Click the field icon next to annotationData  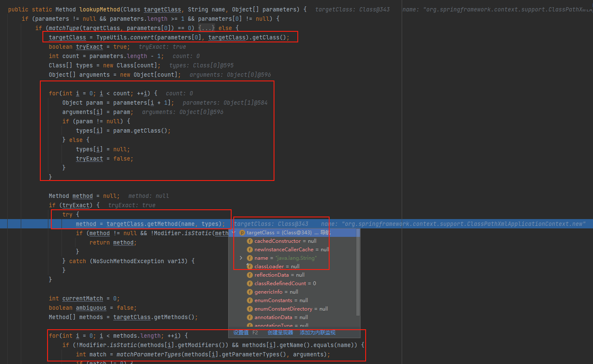click(x=250, y=317)
